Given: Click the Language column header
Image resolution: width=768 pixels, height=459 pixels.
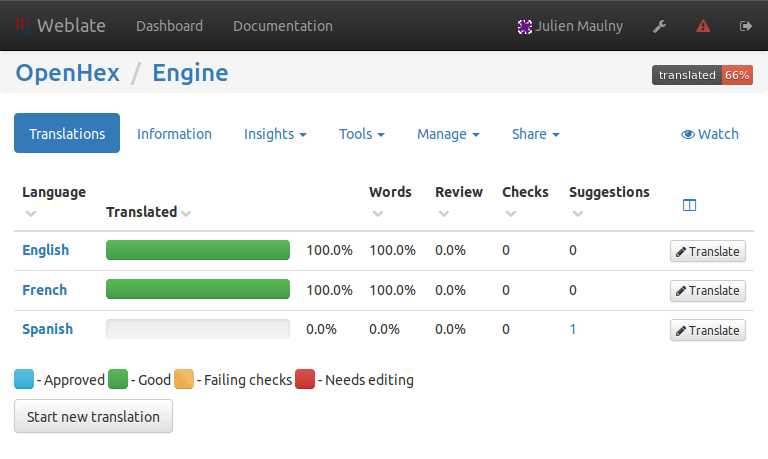Looking at the screenshot, I should pos(54,192).
